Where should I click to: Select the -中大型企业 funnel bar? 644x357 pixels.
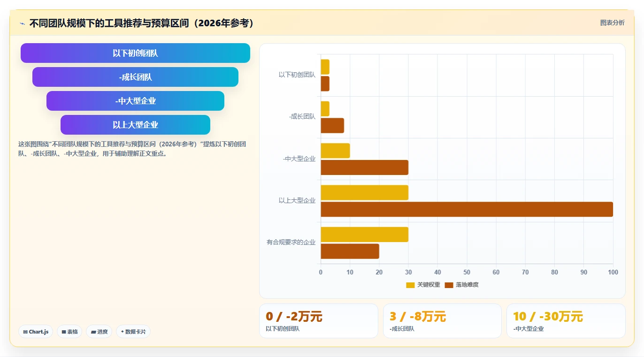pos(135,101)
